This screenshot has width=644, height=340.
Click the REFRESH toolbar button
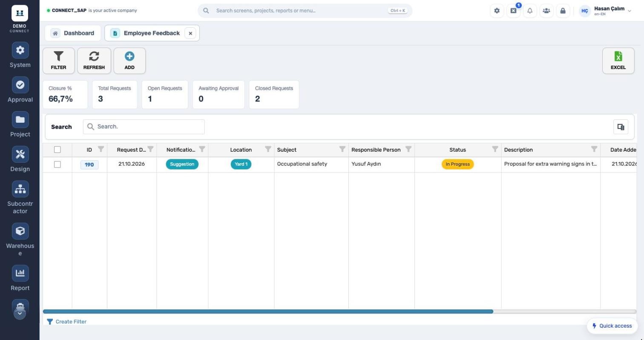pyautogui.click(x=94, y=61)
